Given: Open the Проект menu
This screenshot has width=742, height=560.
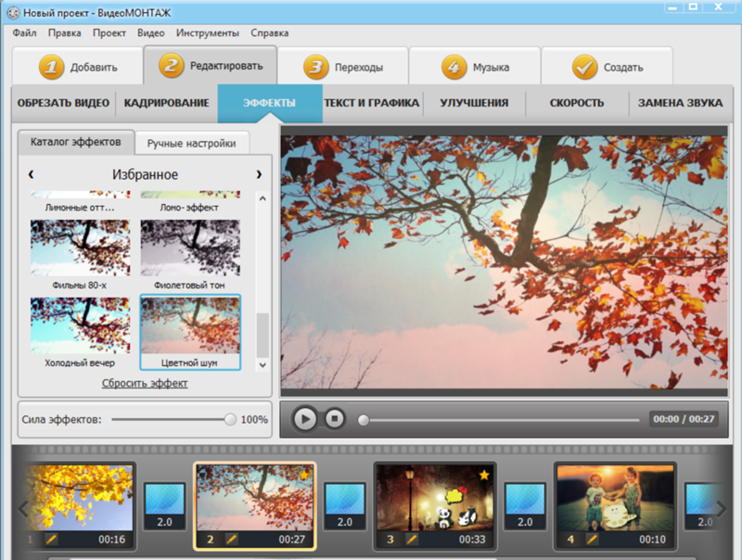Looking at the screenshot, I should click(109, 33).
